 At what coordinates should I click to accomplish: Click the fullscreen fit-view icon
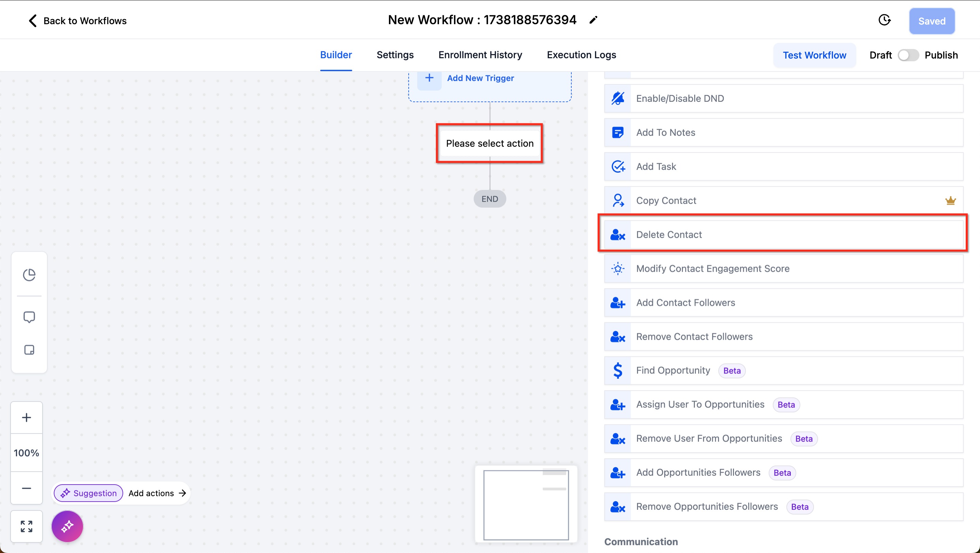[26, 526]
